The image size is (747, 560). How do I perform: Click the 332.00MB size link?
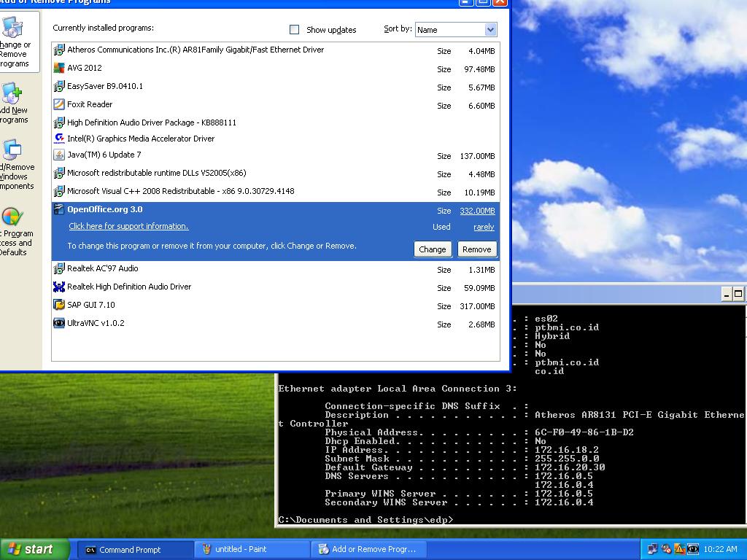coord(477,211)
